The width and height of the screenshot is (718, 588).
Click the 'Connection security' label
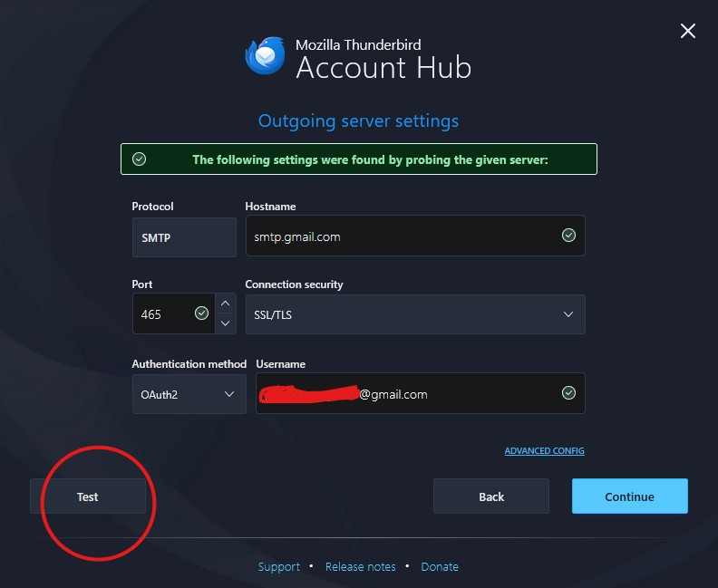[x=294, y=284]
